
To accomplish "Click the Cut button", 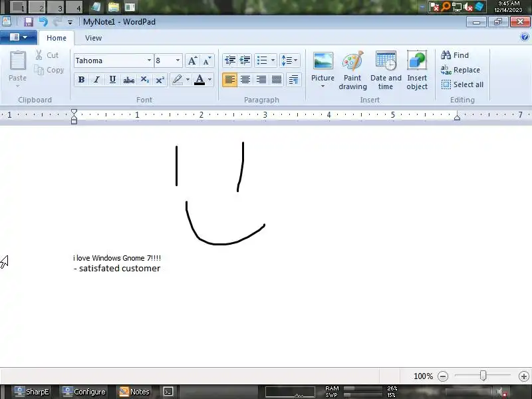I will pos(47,55).
